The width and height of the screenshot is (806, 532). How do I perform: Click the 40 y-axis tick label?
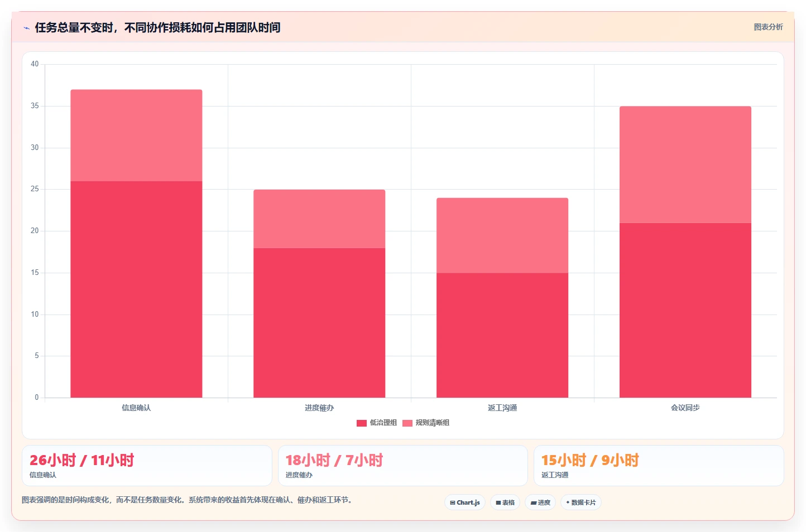coord(35,64)
